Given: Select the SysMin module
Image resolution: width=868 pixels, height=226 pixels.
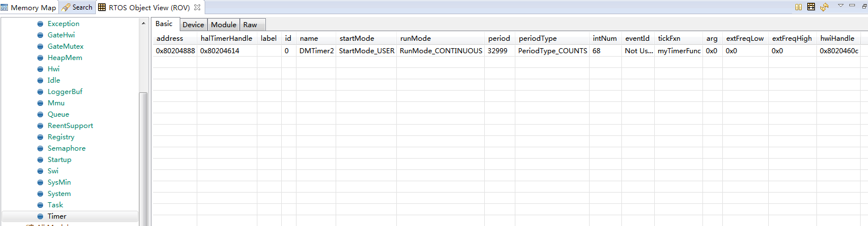Looking at the screenshot, I should point(59,182).
